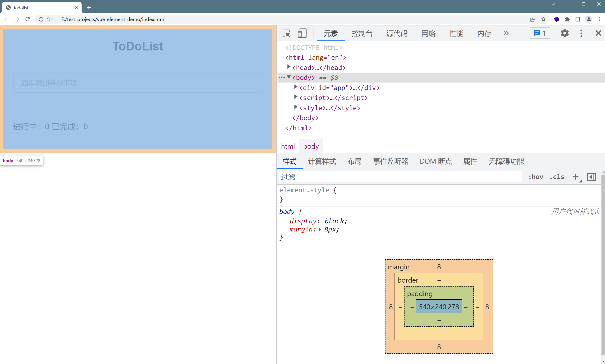Switch to the 控制台 panel
605x364 pixels.
[x=362, y=34]
